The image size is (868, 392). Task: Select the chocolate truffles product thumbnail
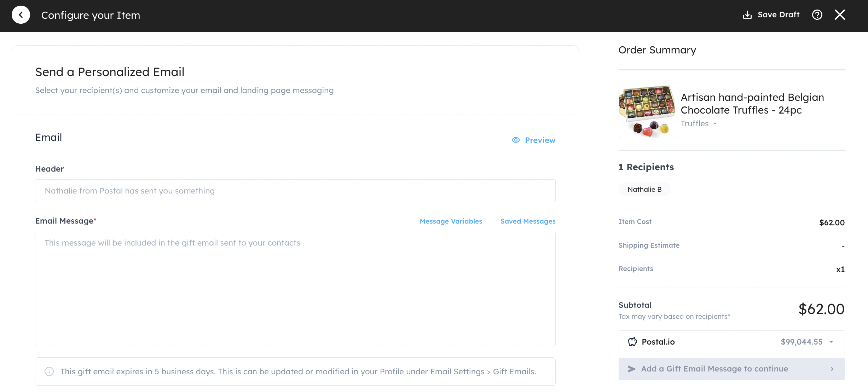pyautogui.click(x=647, y=110)
